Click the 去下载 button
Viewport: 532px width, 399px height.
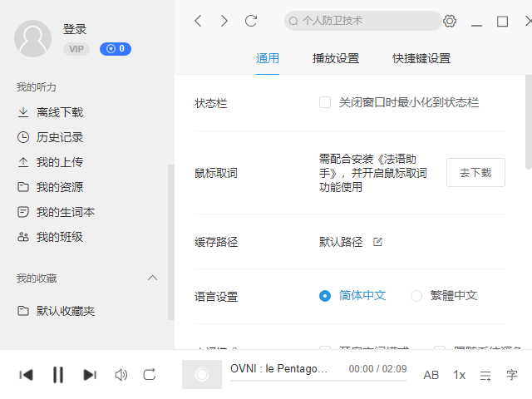click(475, 172)
